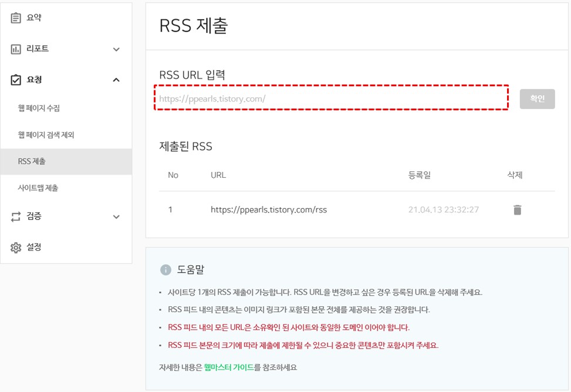This screenshot has width=571, height=392.
Task: Click the No column header
Action: click(173, 175)
